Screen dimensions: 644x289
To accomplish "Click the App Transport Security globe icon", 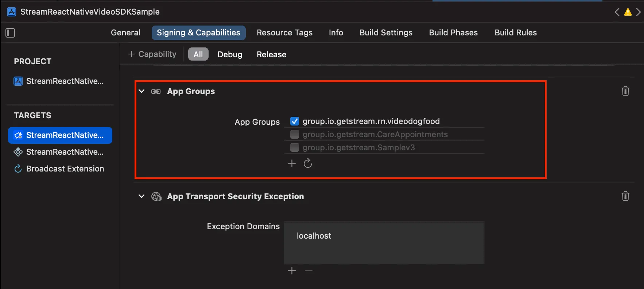I will [156, 196].
